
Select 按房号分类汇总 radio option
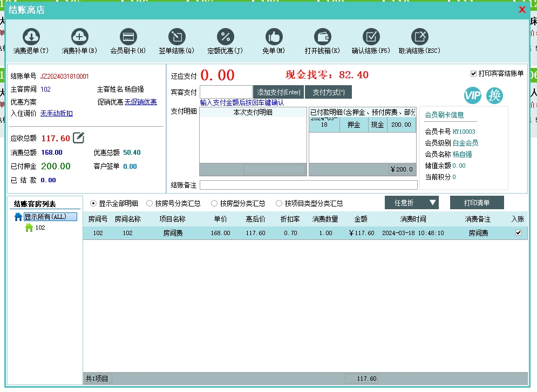(x=149, y=204)
